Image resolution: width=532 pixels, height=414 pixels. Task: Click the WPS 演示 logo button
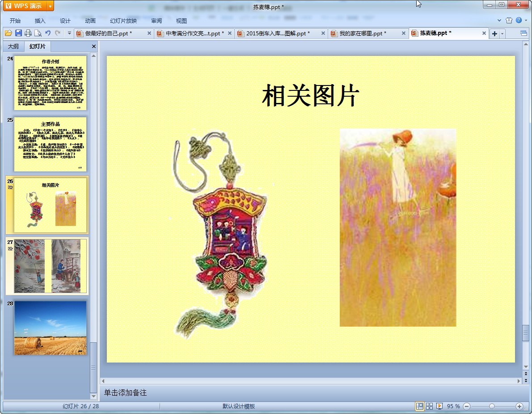pos(25,6)
